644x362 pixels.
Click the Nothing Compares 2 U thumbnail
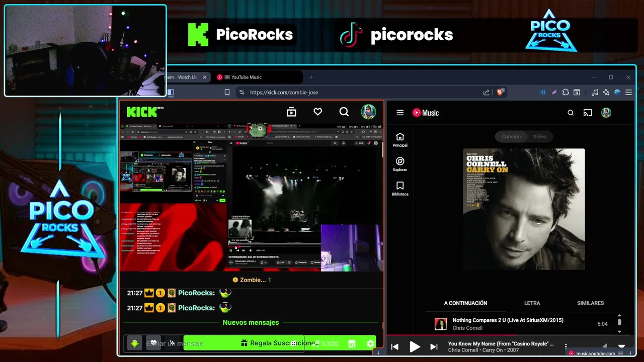pos(441,324)
